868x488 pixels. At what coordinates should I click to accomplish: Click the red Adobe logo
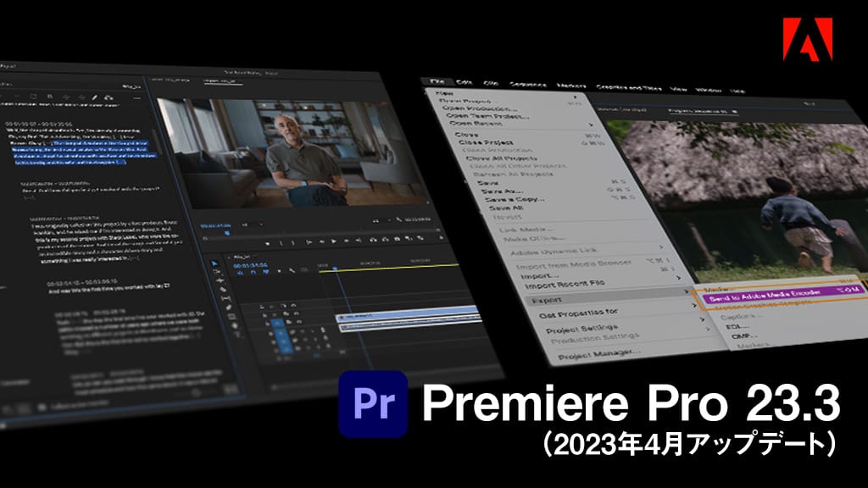point(807,37)
